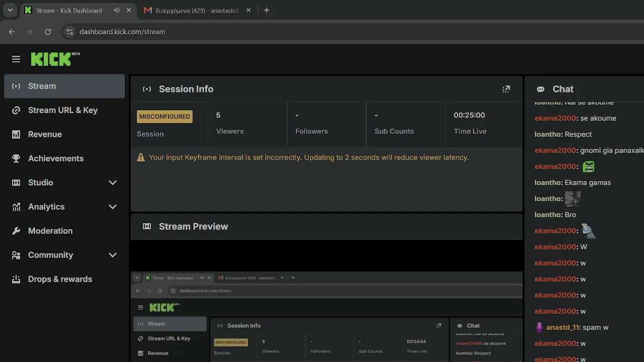Viewport: 644px width, 362px height.
Task: Open the Kick hamburger menu
Action: coord(16,59)
